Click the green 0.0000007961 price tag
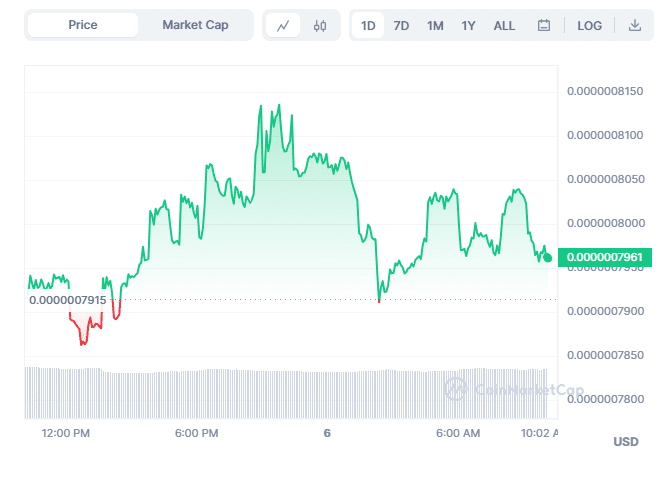Screen dimensions: 665x484 [602, 257]
